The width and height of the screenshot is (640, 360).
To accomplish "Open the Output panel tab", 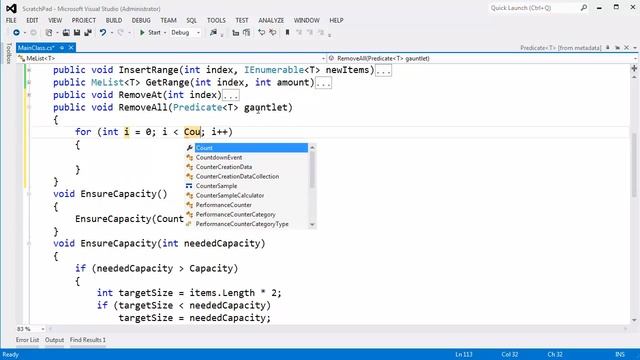I will pyautogui.click(x=54, y=340).
